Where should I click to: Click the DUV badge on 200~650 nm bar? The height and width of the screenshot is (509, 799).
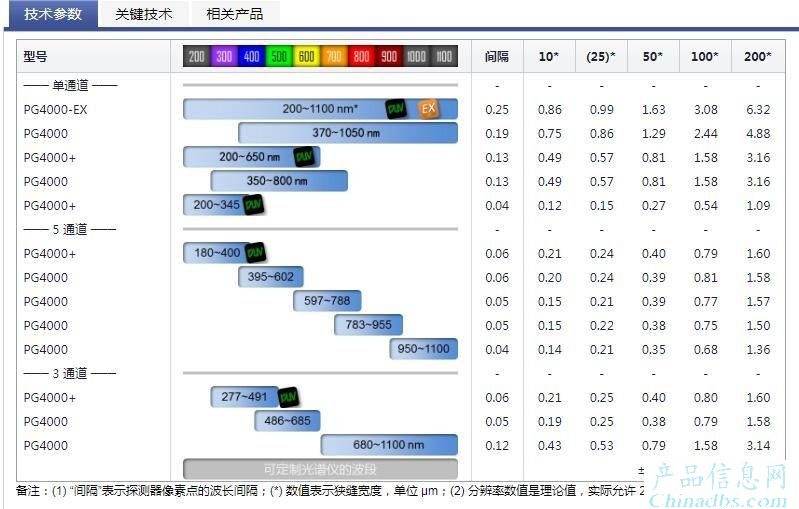pyautogui.click(x=304, y=156)
